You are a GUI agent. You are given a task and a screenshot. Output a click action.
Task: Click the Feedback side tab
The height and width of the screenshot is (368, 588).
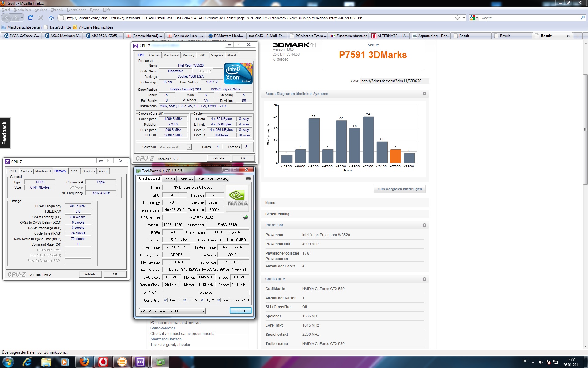[x=5, y=133]
